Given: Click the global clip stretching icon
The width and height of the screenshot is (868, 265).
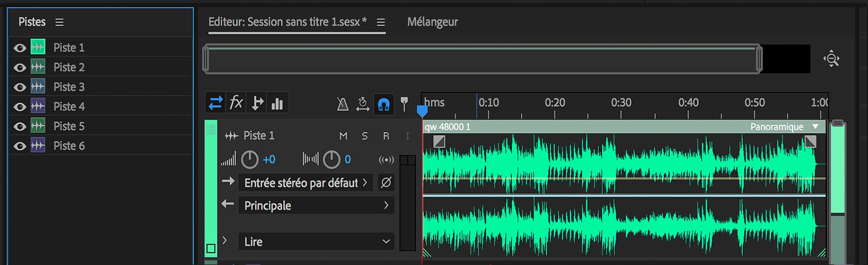Looking at the screenshot, I should (363, 104).
